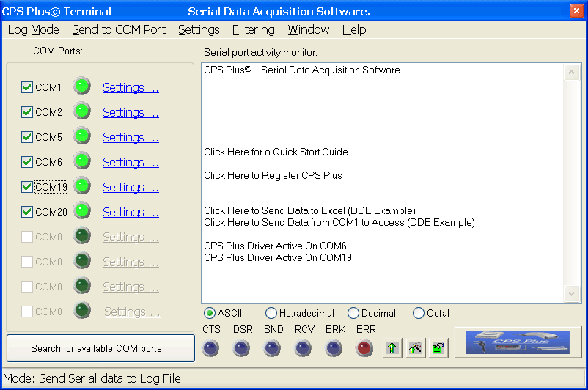Image resolution: width=588 pixels, height=390 pixels.
Task: Click the COM6 green status LED
Action: [x=82, y=161]
